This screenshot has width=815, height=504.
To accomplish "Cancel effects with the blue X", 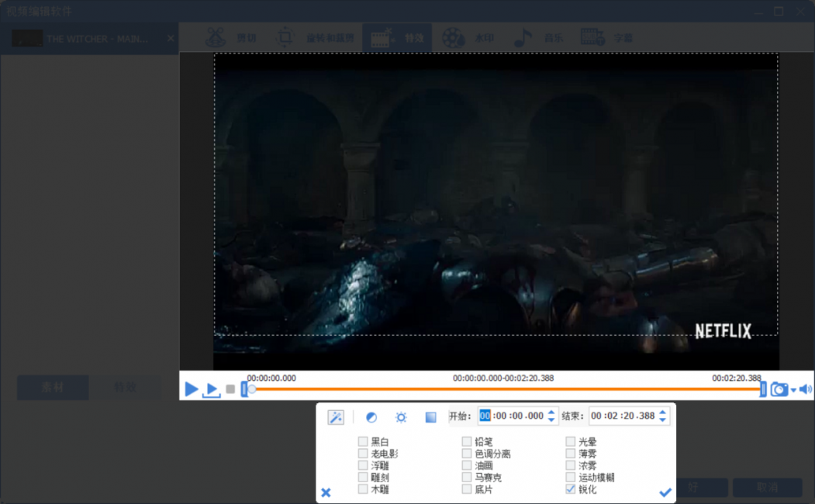I will click(x=326, y=492).
